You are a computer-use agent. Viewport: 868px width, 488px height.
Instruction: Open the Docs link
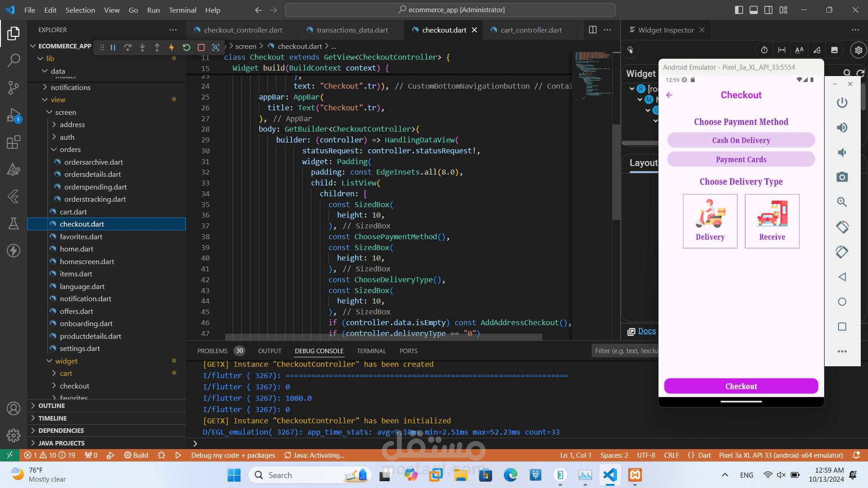pos(646,331)
